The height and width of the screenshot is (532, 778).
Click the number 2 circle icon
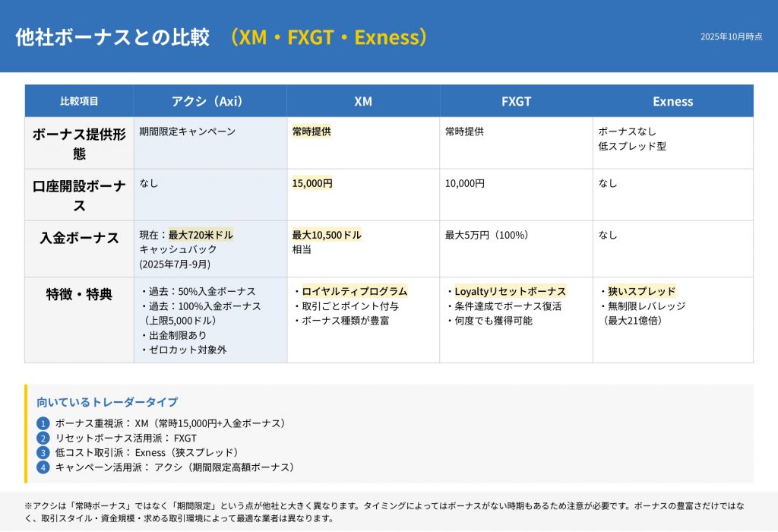(x=43, y=438)
